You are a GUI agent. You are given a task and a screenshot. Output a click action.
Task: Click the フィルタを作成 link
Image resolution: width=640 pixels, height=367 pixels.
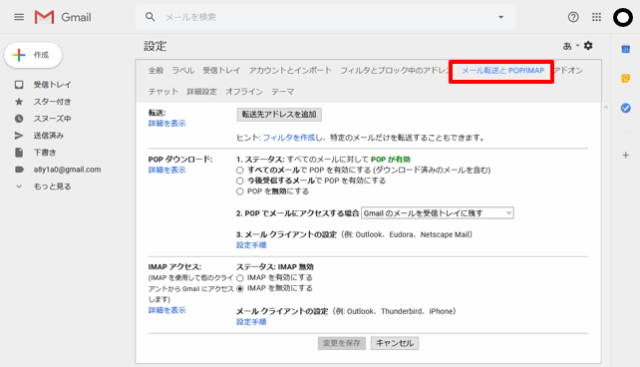click(x=289, y=138)
